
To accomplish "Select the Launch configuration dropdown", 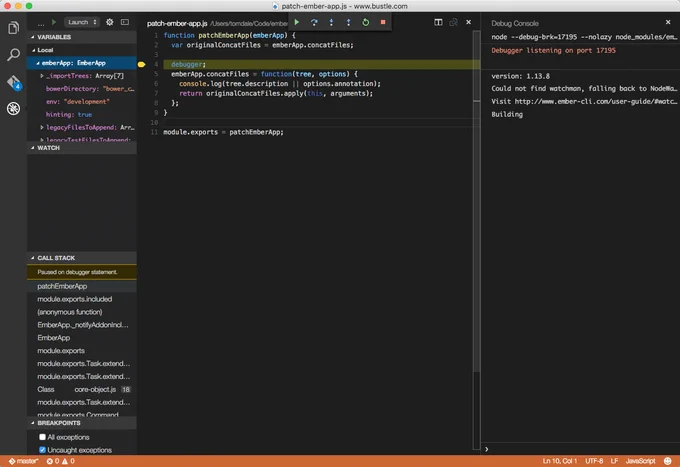I will click(82, 22).
